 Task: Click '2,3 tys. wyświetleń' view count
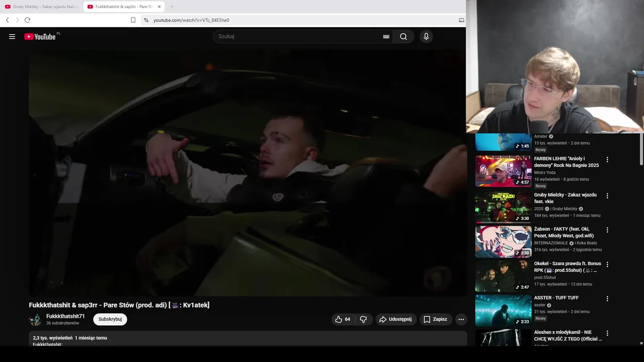53,338
